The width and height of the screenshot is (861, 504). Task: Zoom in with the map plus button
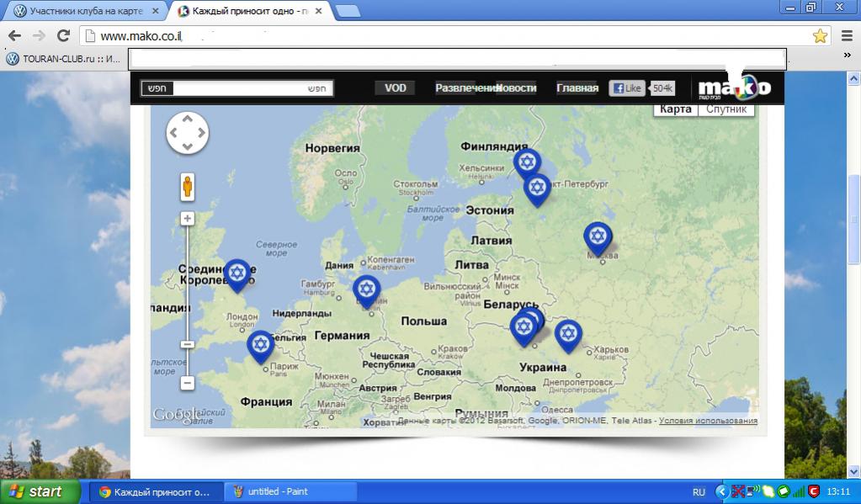coord(187,219)
